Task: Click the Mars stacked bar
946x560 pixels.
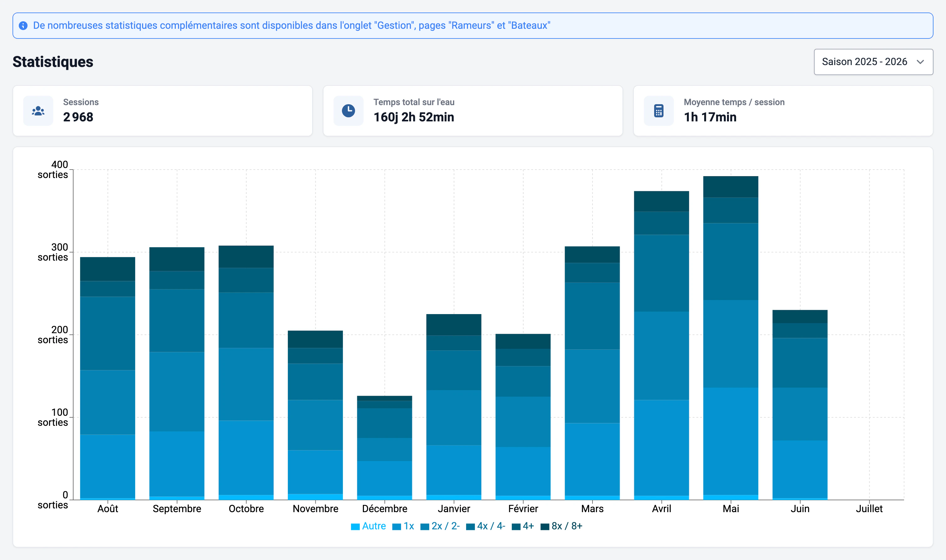Action: (593, 373)
